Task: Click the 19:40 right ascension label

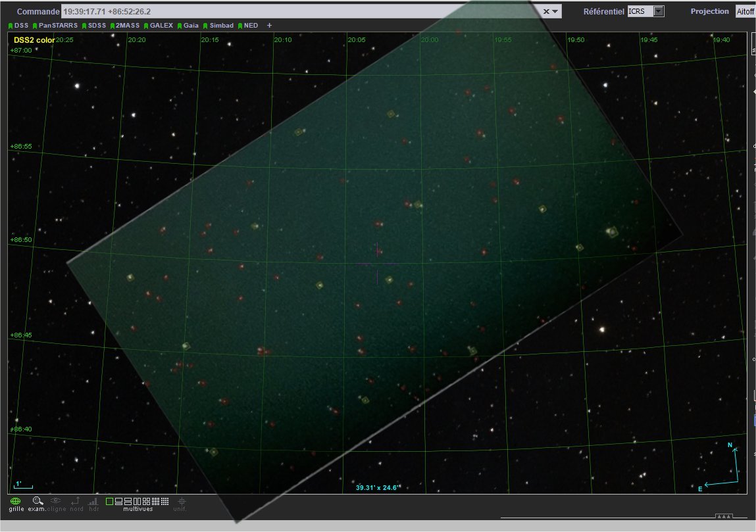Action: click(722, 40)
